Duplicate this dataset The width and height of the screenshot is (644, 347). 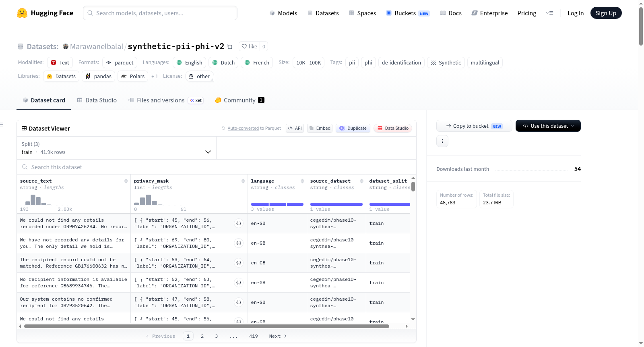click(353, 128)
